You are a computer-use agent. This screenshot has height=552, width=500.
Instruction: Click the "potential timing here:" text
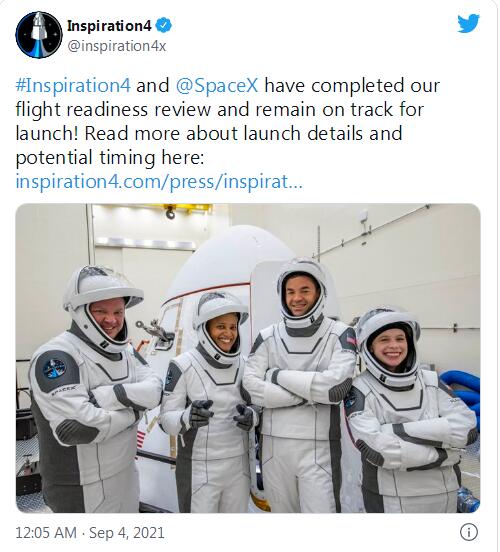coord(110,158)
